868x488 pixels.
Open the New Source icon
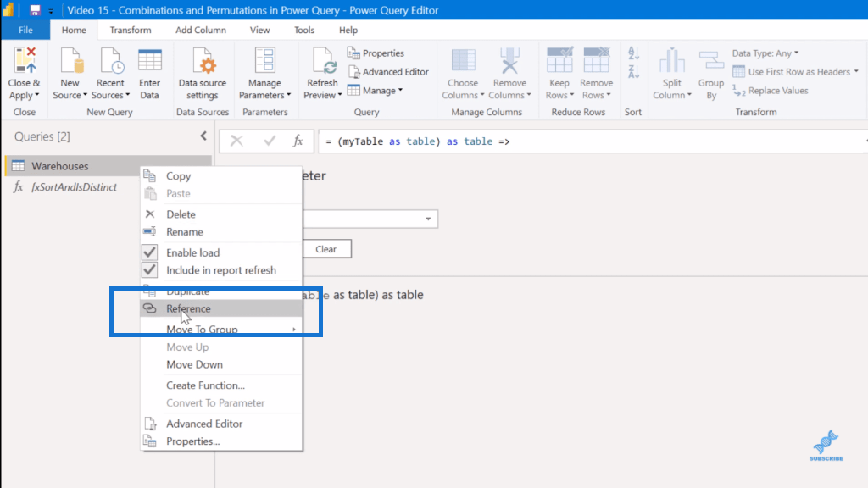click(71, 61)
